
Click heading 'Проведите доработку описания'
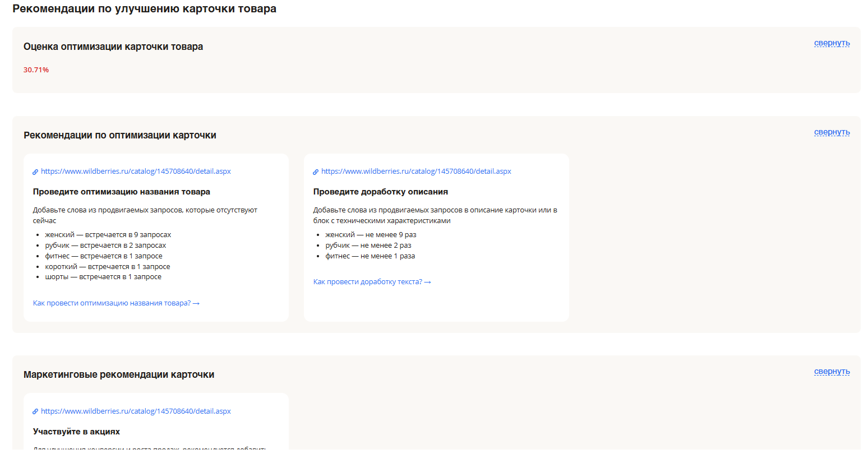[381, 192]
